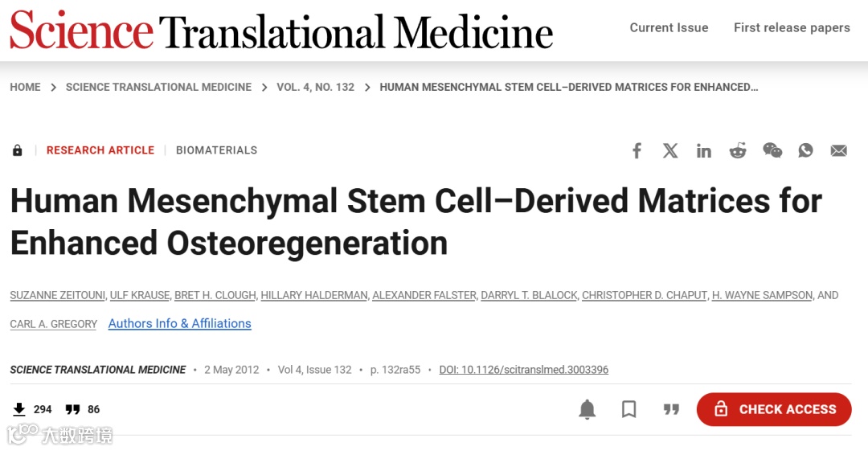Share article on Reddit
Image resolution: width=868 pixels, height=451 pixels.
(738, 150)
